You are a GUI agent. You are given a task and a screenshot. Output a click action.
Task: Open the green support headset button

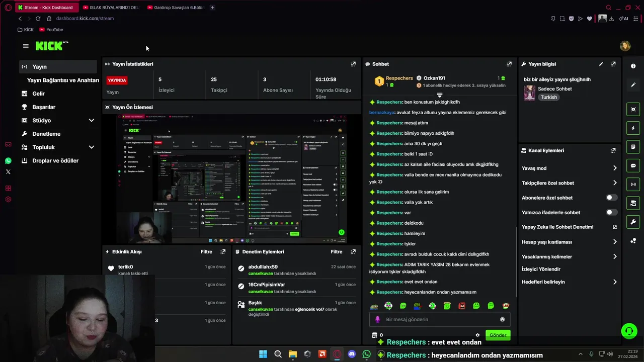tap(628, 331)
